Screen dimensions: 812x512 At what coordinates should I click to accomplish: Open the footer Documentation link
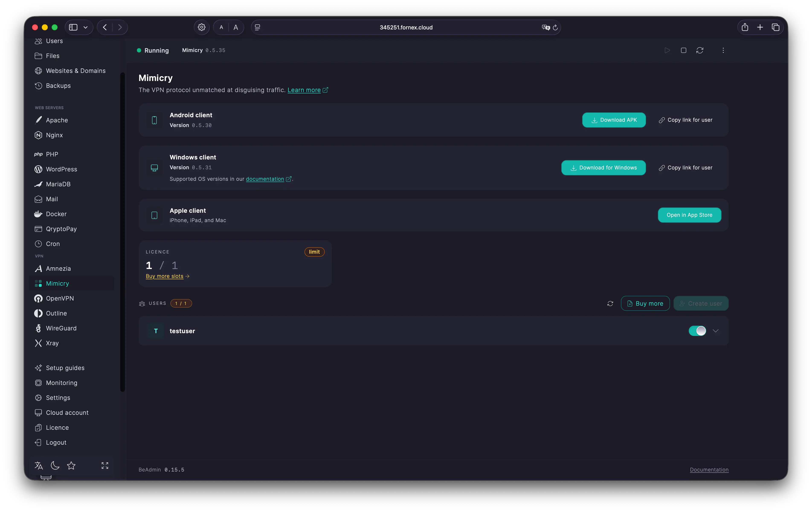pos(709,470)
